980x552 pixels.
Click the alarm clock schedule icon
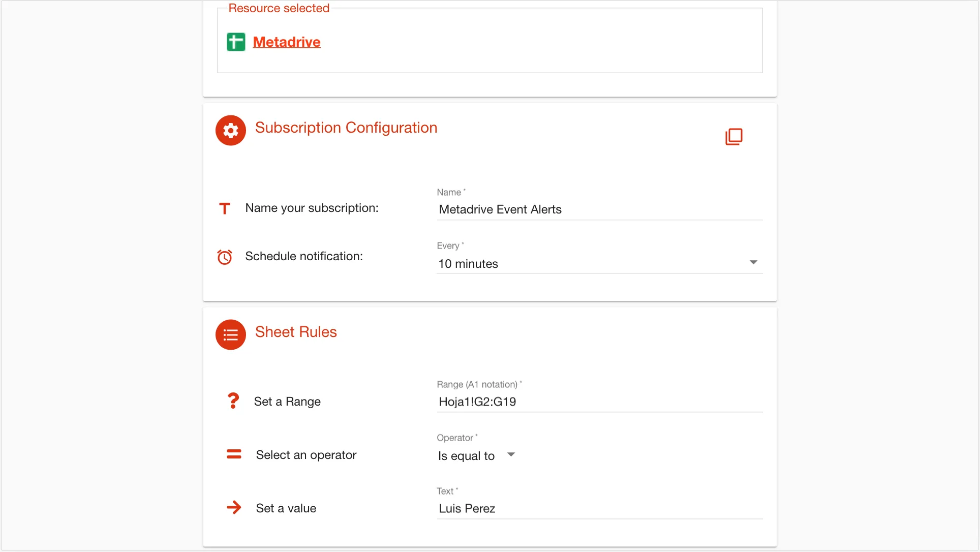coord(225,257)
